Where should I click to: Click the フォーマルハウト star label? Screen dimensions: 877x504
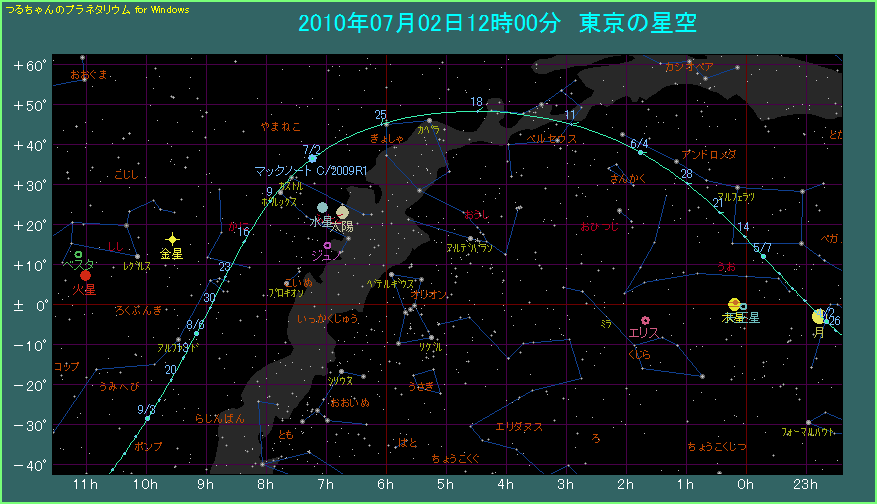pyautogui.click(x=810, y=433)
